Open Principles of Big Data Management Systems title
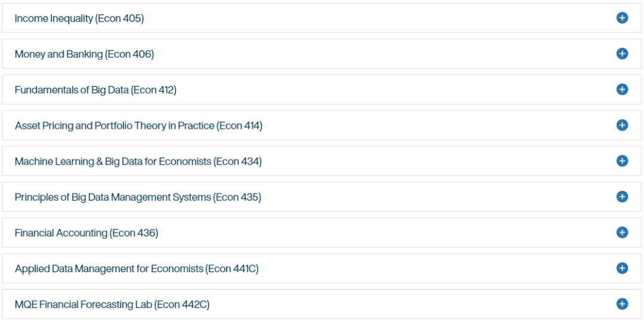Screen dimensions: 644x323 pyautogui.click(x=138, y=198)
